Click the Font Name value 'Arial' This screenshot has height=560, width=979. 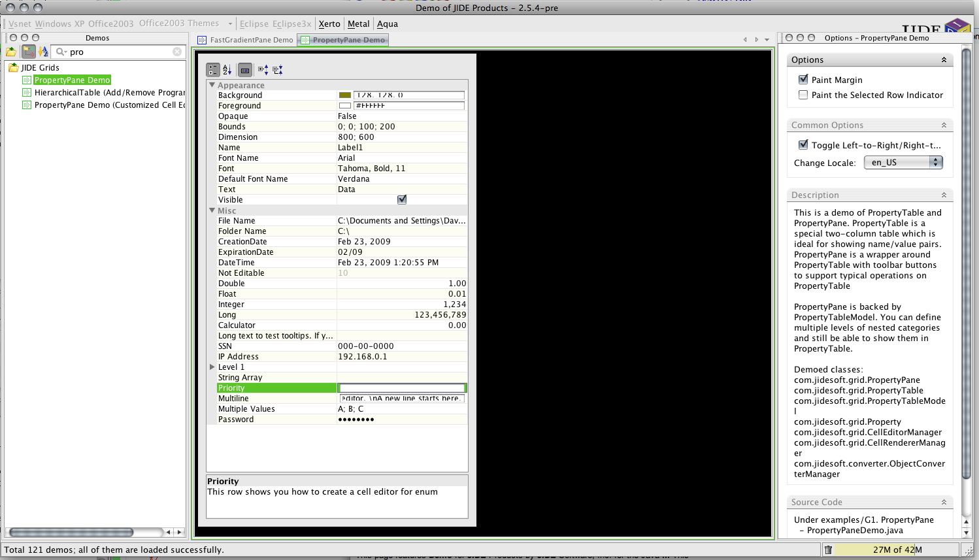click(346, 157)
